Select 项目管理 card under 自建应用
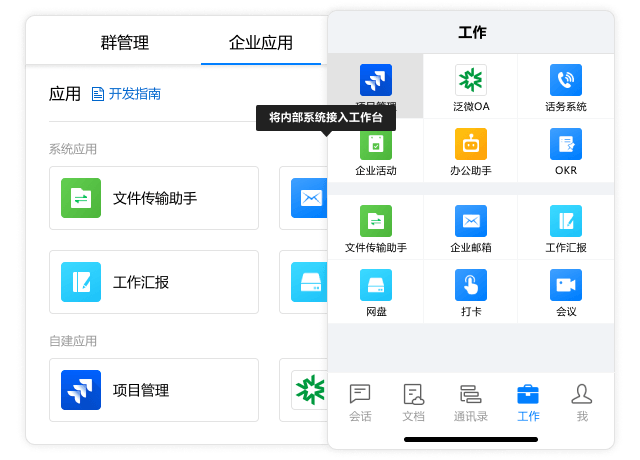Image resolution: width=640 pixels, height=460 pixels. [x=153, y=390]
